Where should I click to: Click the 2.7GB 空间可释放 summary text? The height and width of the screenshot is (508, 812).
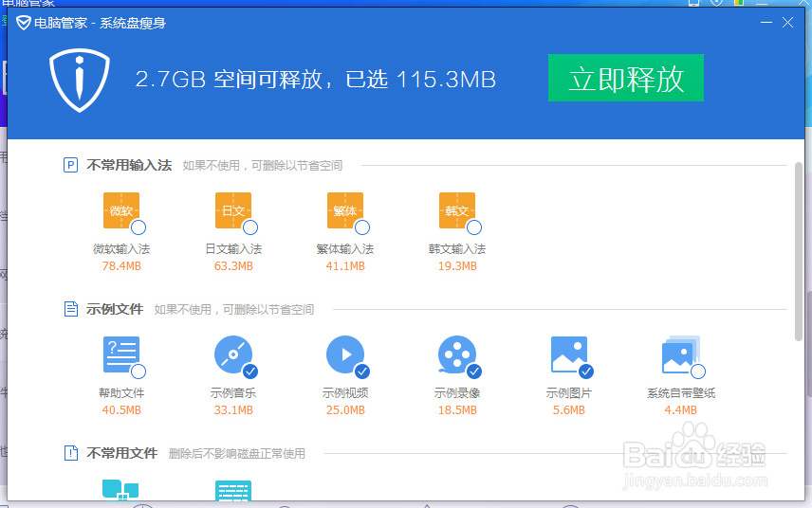coord(228,80)
